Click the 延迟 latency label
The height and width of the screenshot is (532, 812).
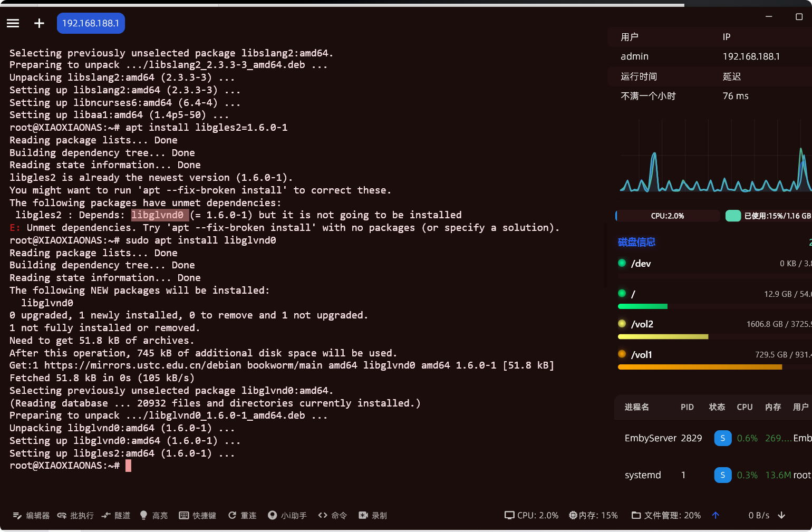(732, 76)
